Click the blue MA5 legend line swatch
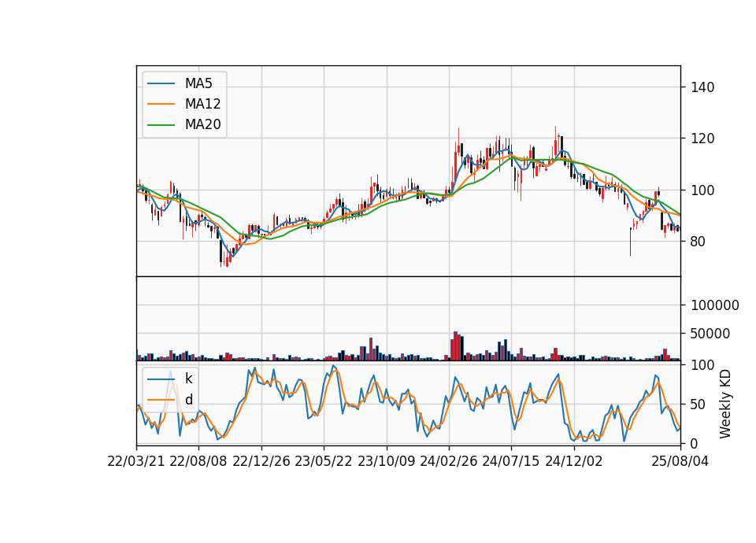This screenshot has width=756, height=543. [161, 84]
